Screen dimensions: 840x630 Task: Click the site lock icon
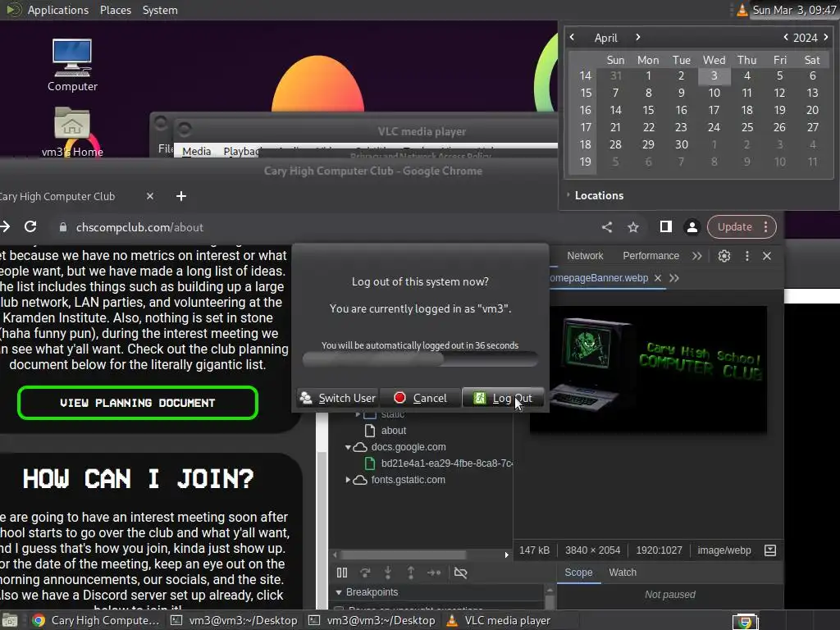62,227
